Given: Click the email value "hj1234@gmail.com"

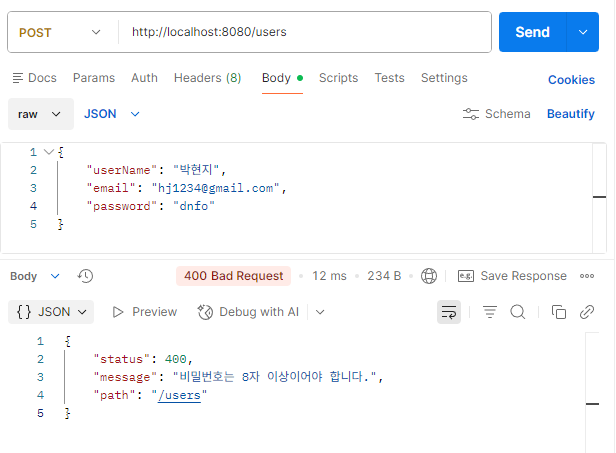Looking at the screenshot, I should [215, 188].
